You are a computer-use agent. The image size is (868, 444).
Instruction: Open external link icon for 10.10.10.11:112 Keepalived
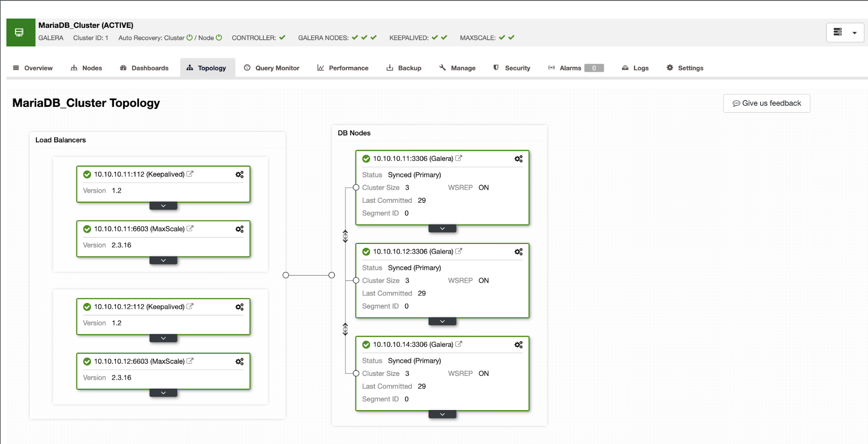190,174
